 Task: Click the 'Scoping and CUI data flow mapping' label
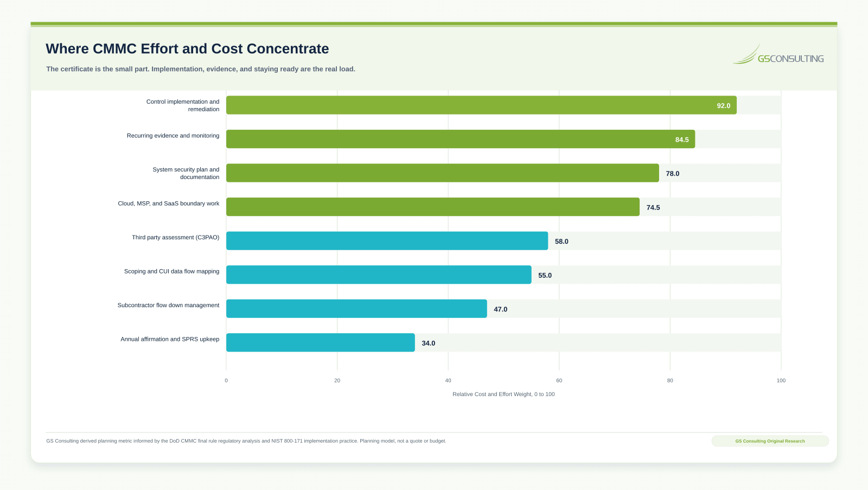171,271
